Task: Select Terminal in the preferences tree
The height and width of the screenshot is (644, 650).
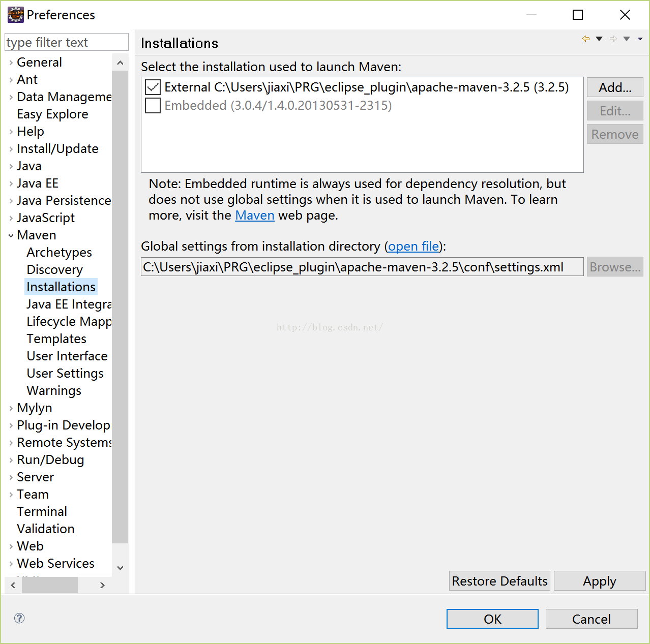Action: (42, 511)
